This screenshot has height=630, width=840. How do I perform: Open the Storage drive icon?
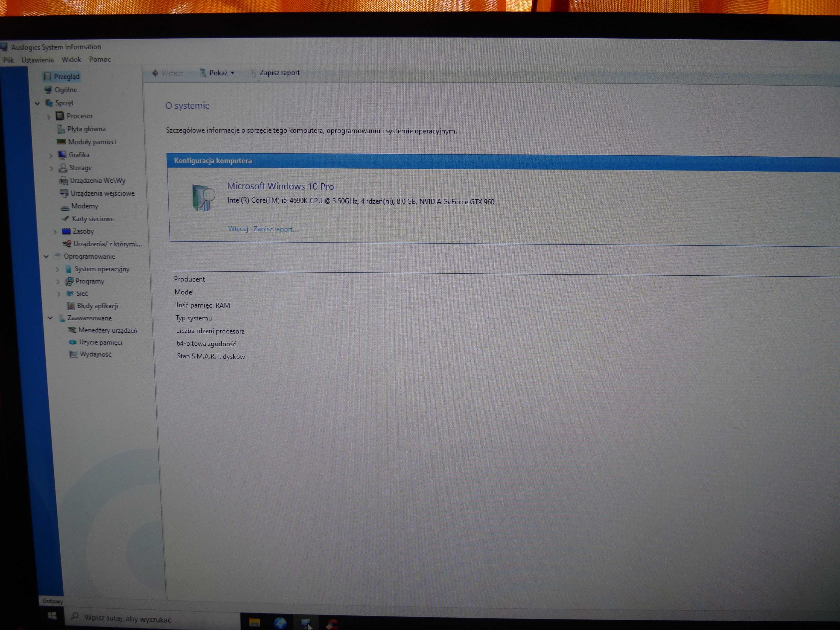[x=63, y=168]
